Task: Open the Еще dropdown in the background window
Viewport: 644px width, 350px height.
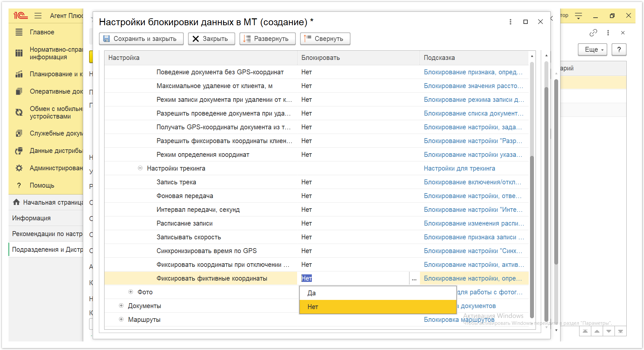Action: pyautogui.click(x=593, y=49)
